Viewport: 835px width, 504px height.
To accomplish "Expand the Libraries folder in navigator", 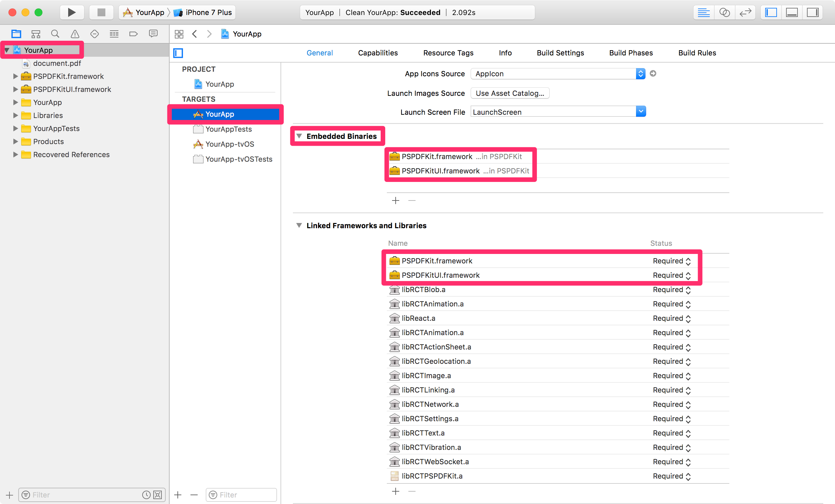I will click(15, 115).
